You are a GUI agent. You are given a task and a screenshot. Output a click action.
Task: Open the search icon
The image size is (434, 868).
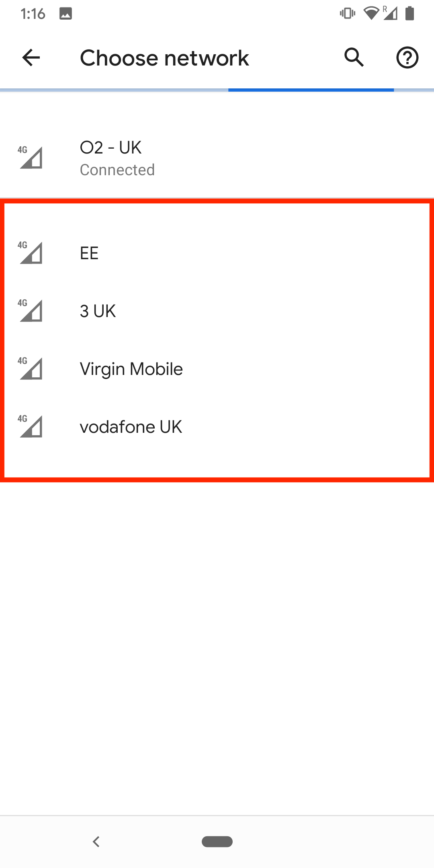click(354, 57)
